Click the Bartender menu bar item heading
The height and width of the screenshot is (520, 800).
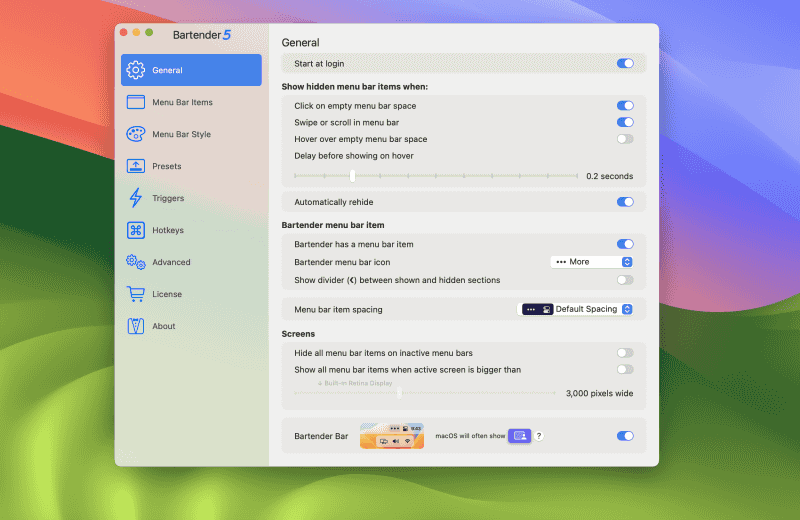tap(333, 225)
